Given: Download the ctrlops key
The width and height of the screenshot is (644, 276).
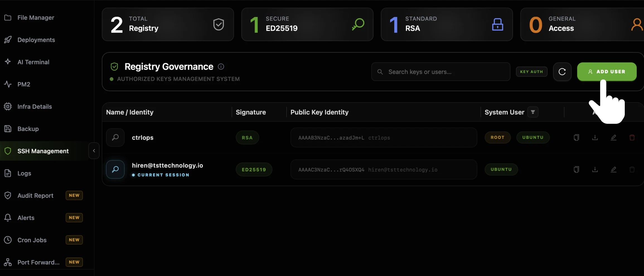Looking at the screenshot, I should [595, 137].
